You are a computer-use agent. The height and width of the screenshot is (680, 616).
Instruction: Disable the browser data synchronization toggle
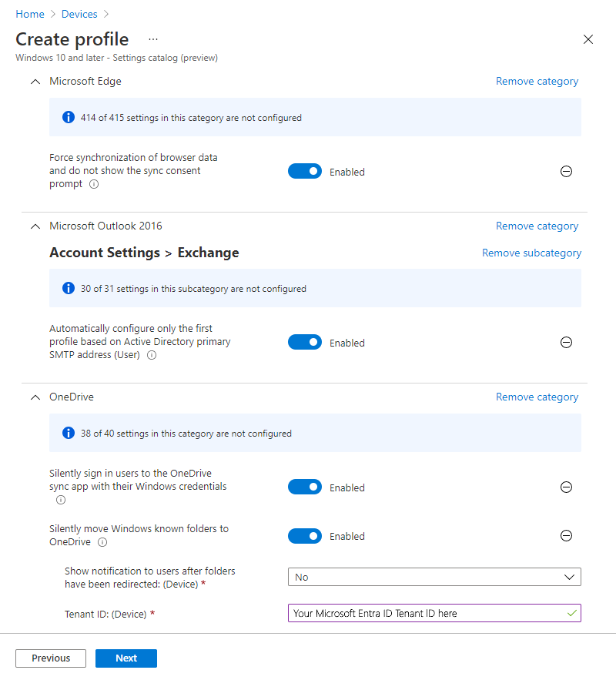click(305, 171)
